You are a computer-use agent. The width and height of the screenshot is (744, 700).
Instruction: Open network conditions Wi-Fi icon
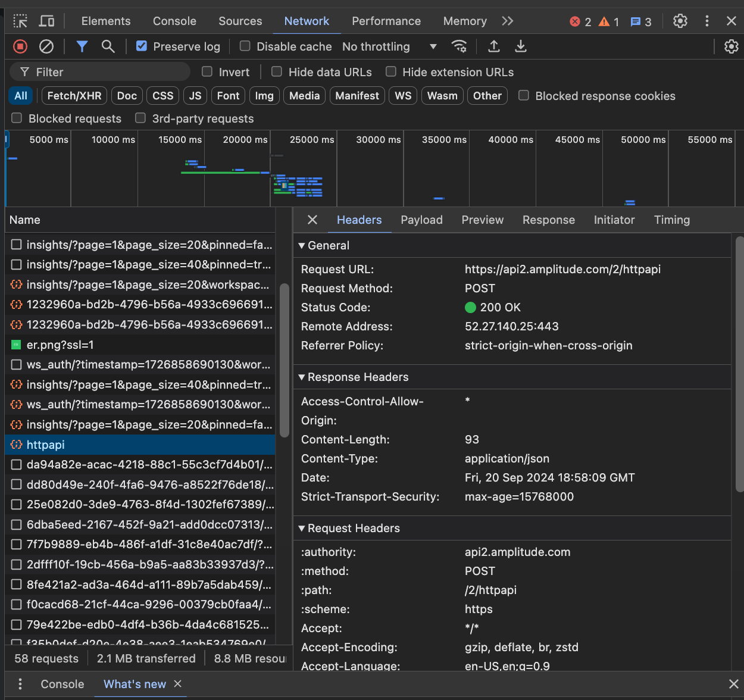tap(459, 46)
